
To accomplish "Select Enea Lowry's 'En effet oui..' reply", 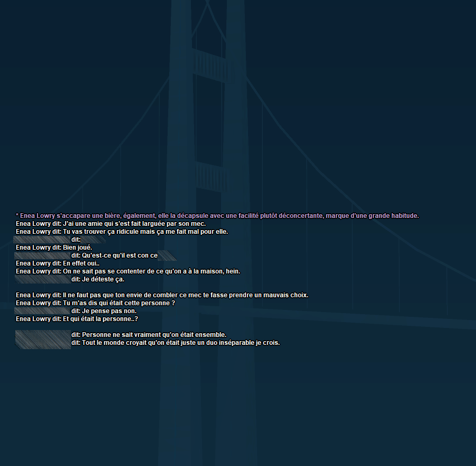I will pyautogui.click(x=58, y=263).
